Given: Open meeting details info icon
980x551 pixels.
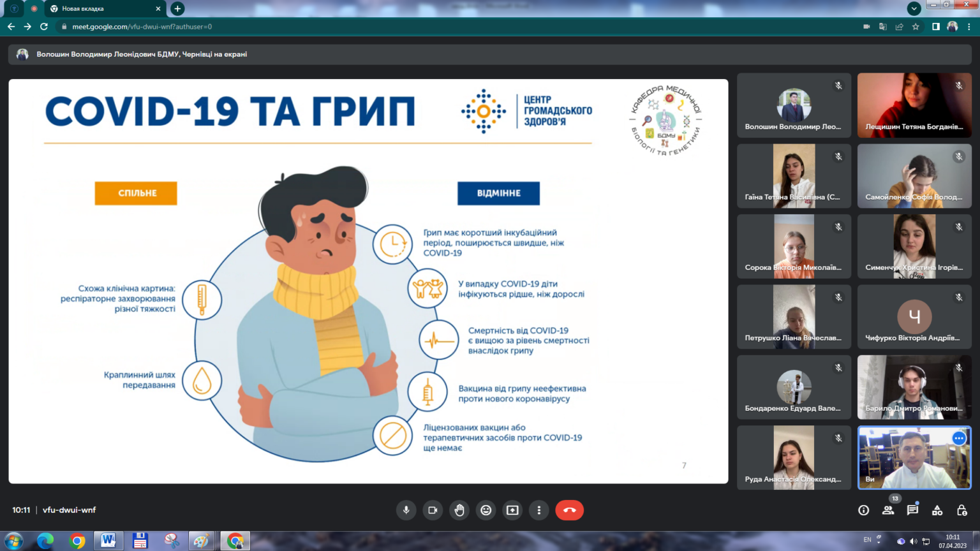Looking at the screenshot, I should (x=863, y=510).
